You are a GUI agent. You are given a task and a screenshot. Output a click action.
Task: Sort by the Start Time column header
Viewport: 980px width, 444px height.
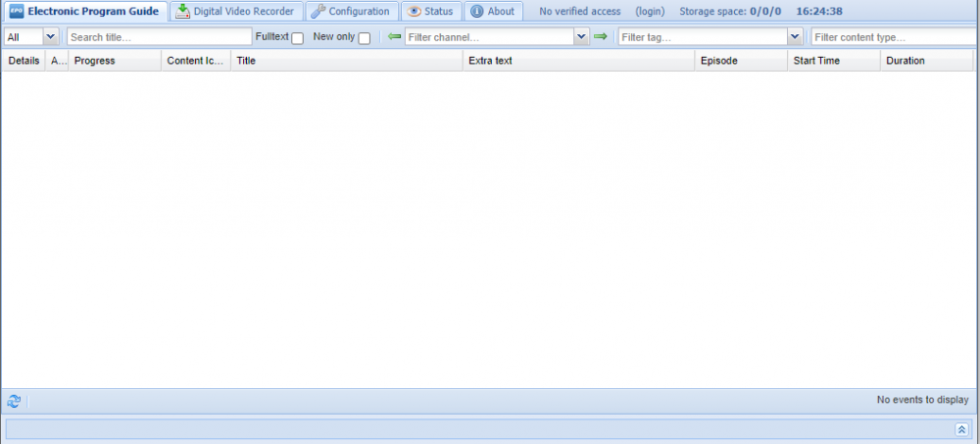(834, 61)
